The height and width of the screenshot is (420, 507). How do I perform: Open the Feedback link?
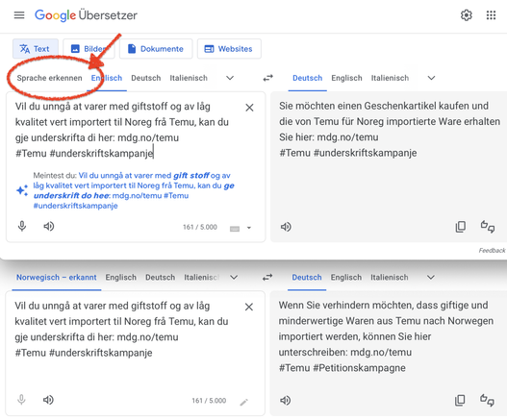pos(492,251)
